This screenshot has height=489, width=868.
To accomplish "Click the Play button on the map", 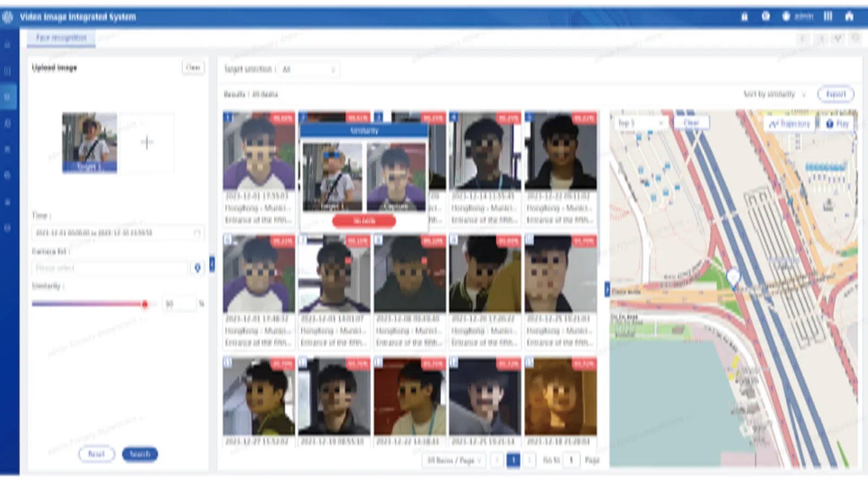I will [x=837, y=124].
